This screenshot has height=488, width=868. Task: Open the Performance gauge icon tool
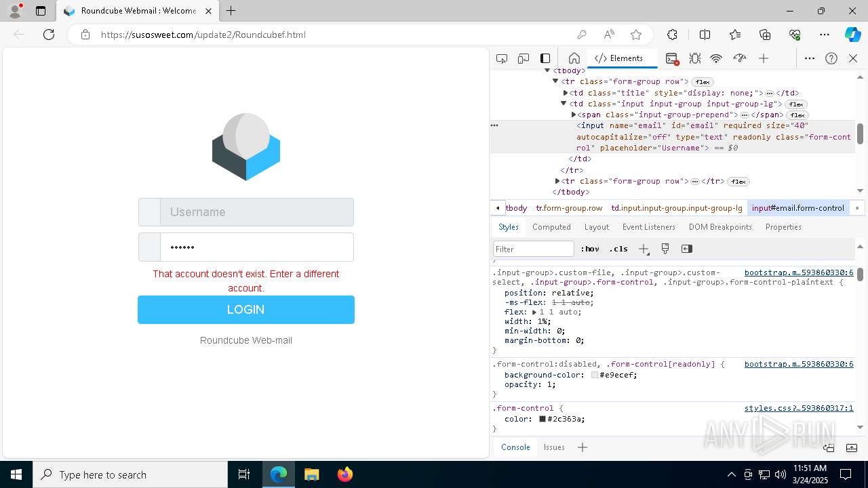[740, 58]
